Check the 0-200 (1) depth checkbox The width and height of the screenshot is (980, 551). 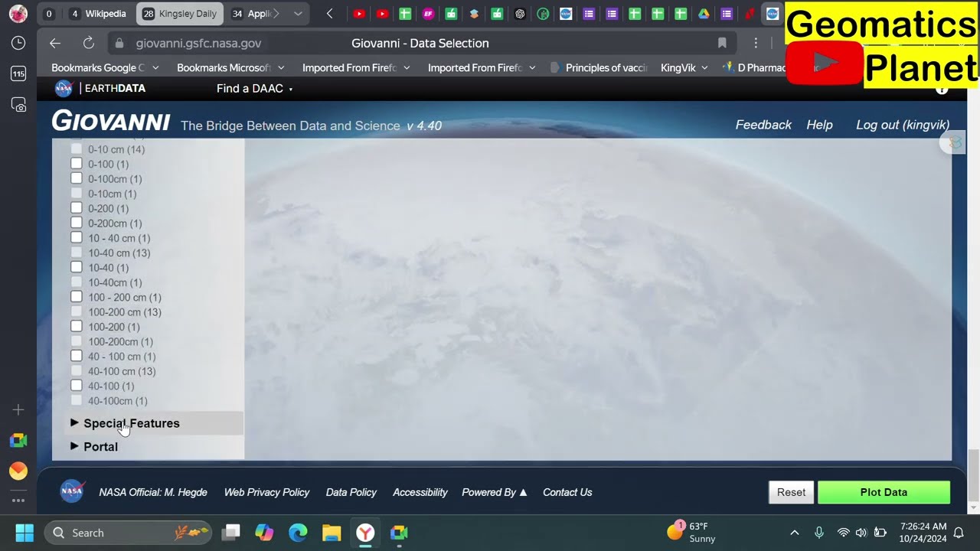tap(77, 208)
